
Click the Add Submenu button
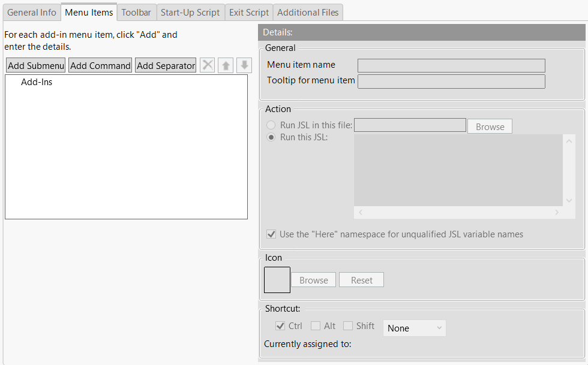35,65
